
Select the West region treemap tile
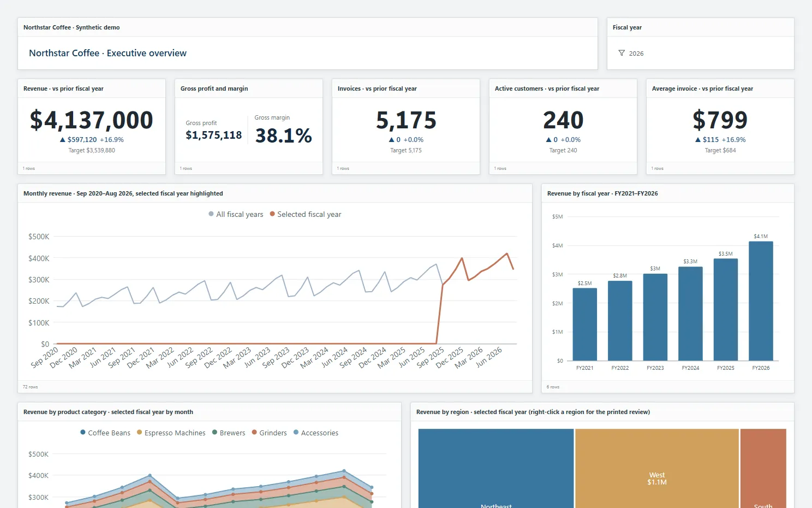(657, 469)
